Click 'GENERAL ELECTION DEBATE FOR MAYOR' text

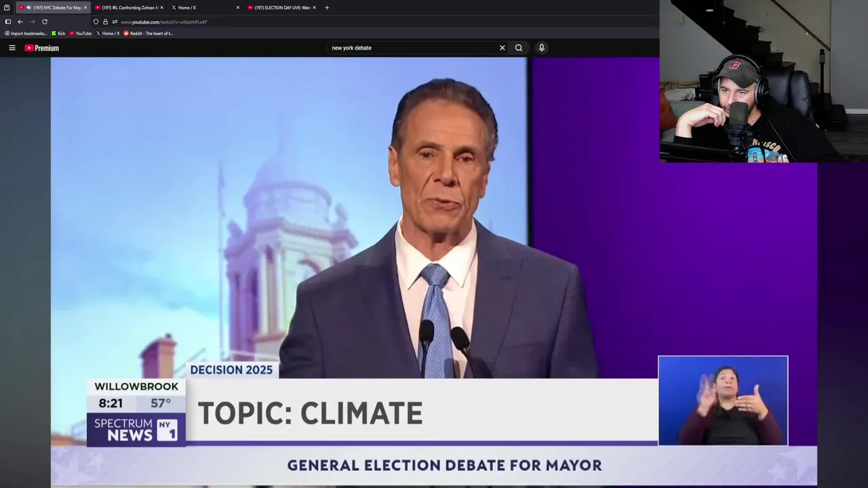444,466
